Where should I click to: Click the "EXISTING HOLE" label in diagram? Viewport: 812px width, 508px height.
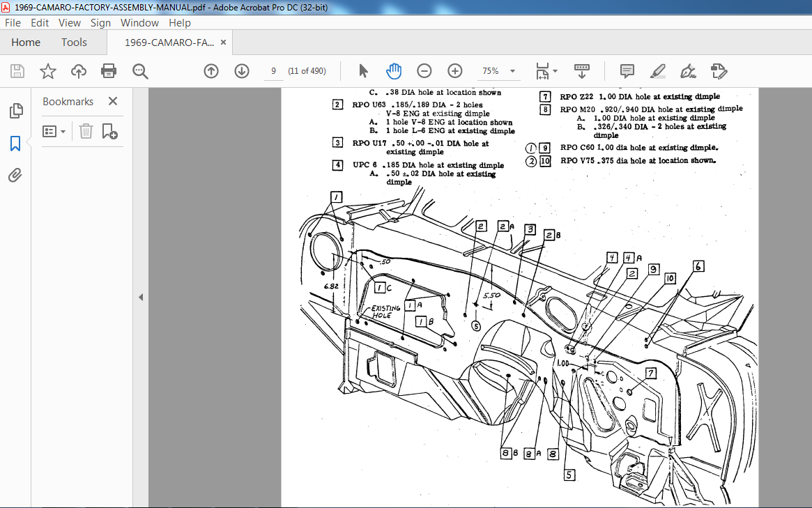[x=385, y=311]
